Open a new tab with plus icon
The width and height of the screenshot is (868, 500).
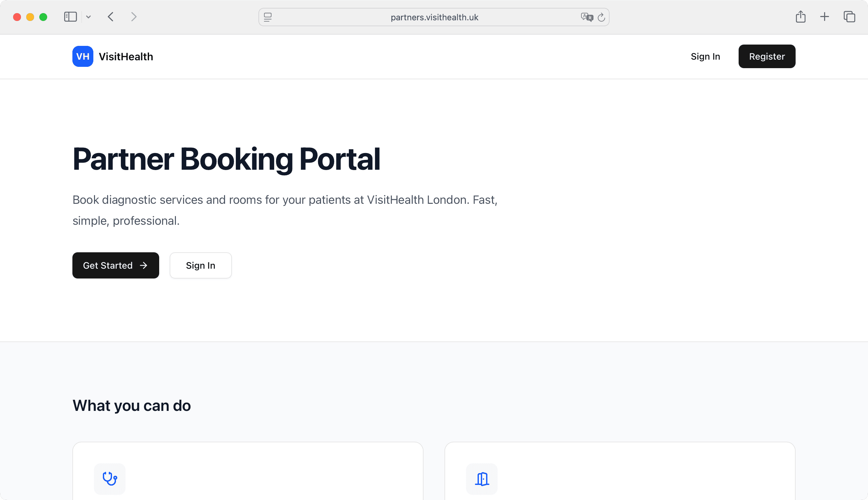(824, 17)
